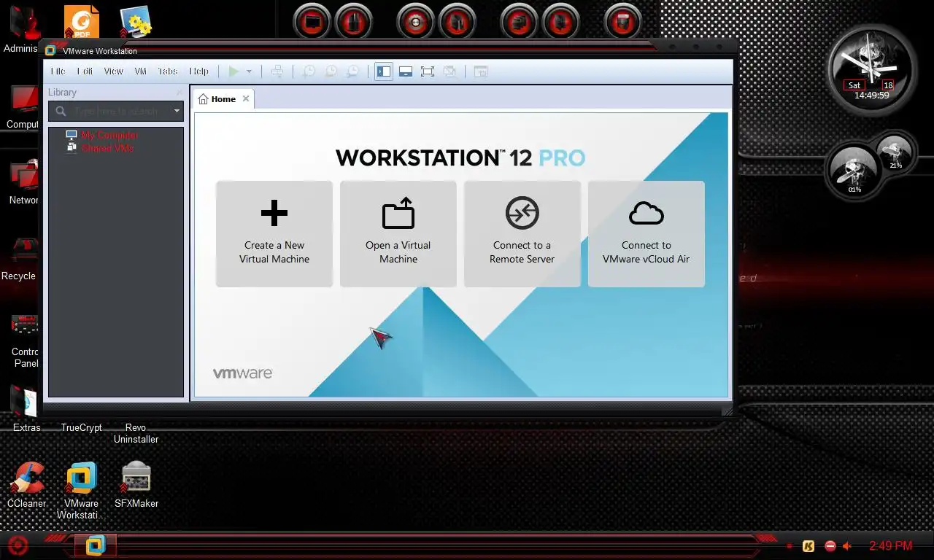Click the skull clock desktop gadget
Viewport: 934px width, 560px height.
click(x=871, y=69)
